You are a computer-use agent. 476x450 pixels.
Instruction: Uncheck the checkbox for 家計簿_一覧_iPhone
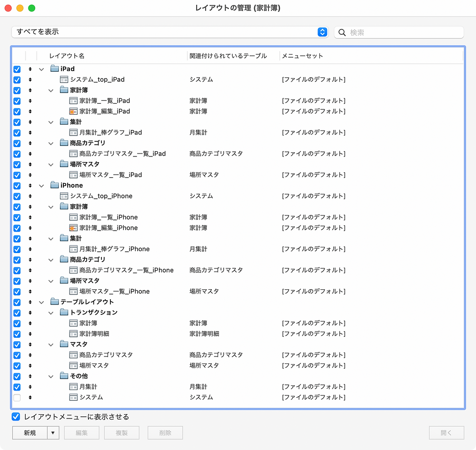click(17, 217)
